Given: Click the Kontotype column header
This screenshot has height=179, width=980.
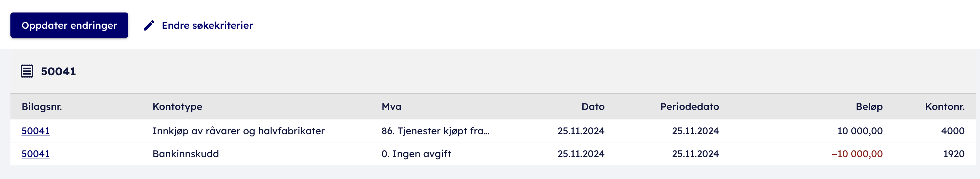Looking at the screenshot, I should [177, 106].
